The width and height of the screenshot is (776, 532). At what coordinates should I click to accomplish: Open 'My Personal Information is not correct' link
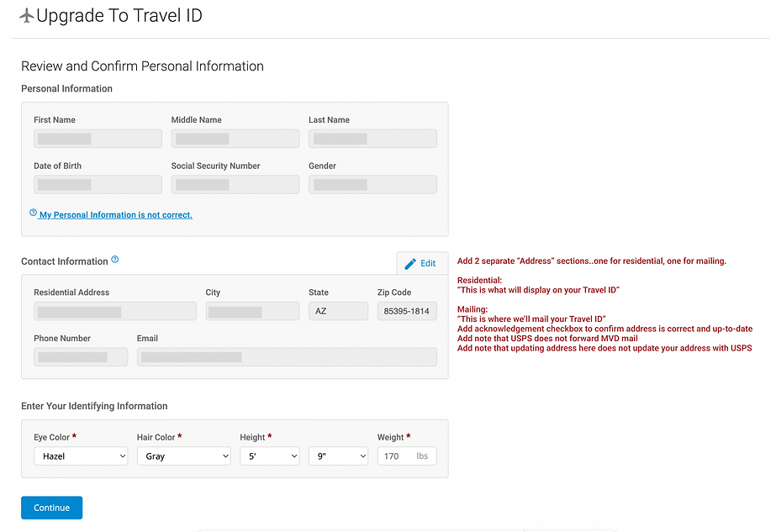click(x=116, y=215)
